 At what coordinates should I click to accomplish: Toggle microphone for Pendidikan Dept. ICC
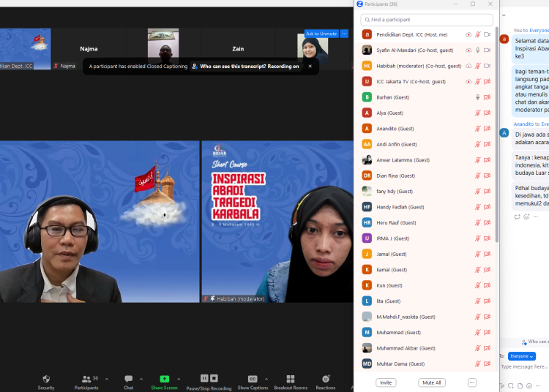(x=477, y=34)
